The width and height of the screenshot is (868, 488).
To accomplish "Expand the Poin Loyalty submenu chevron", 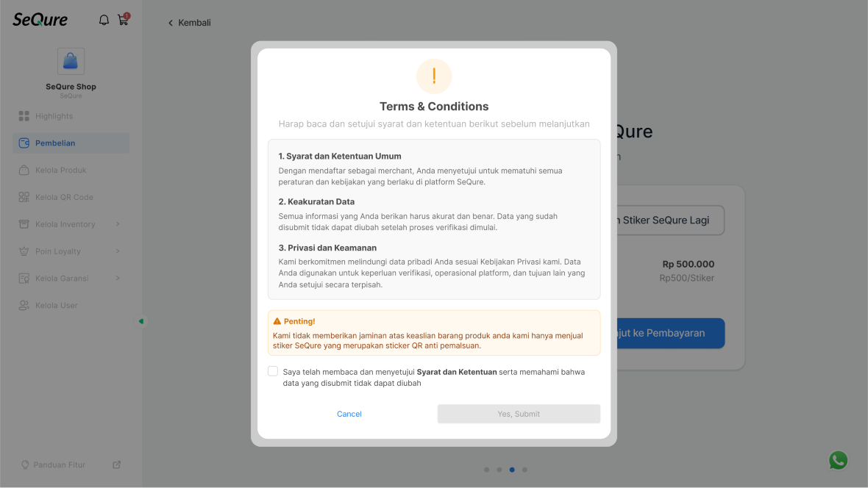I will [x=118, y=251].
